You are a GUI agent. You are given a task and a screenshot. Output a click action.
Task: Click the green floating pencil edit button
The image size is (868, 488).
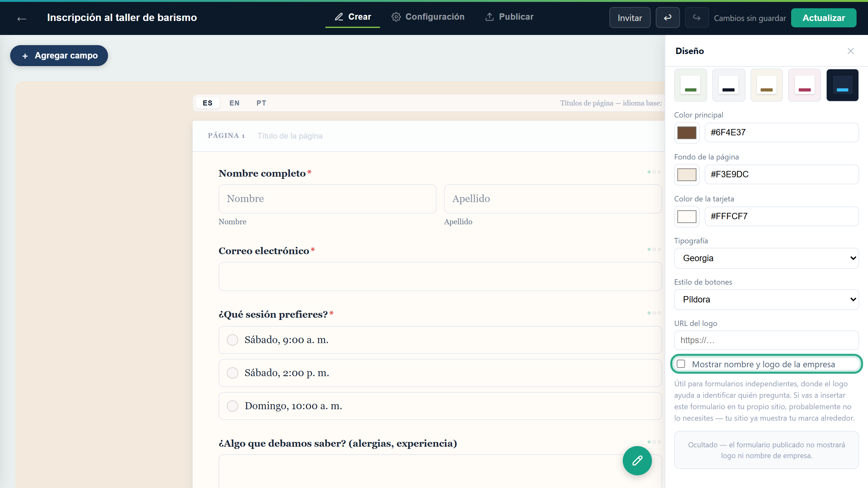coord(637,460)
